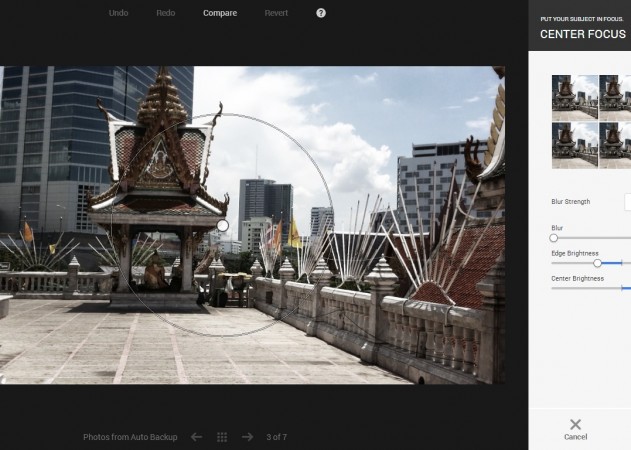Select the bottom-left focus preset thumbnail
This screenshot has height=450, width=631.
tap(574, 145)
